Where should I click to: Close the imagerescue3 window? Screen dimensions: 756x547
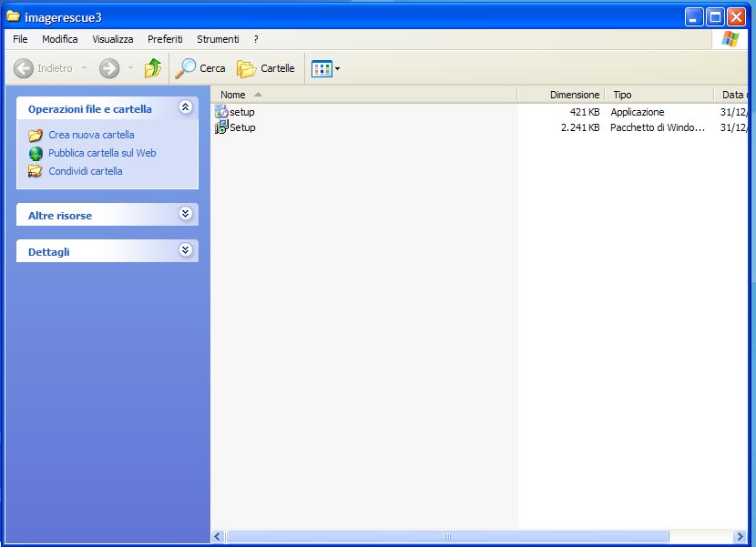[736, 17]
